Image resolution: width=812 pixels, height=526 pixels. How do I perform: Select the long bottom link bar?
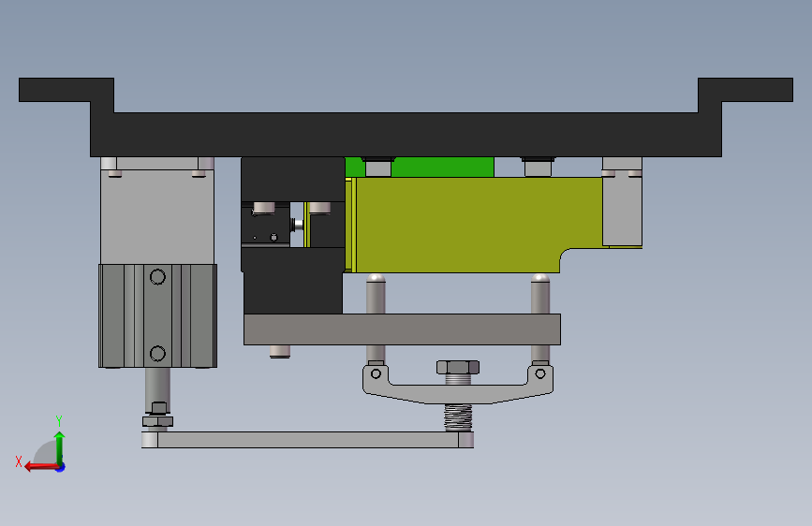pos(307,440)
